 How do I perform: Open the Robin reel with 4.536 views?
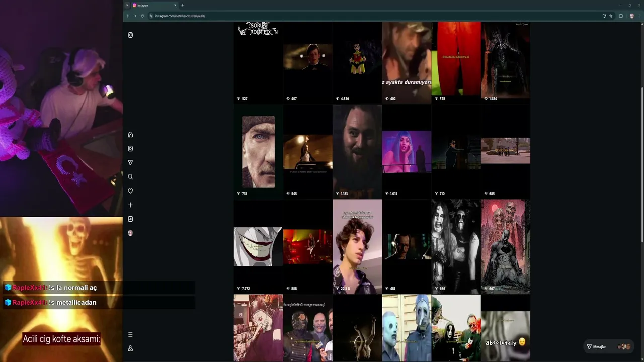357,62
